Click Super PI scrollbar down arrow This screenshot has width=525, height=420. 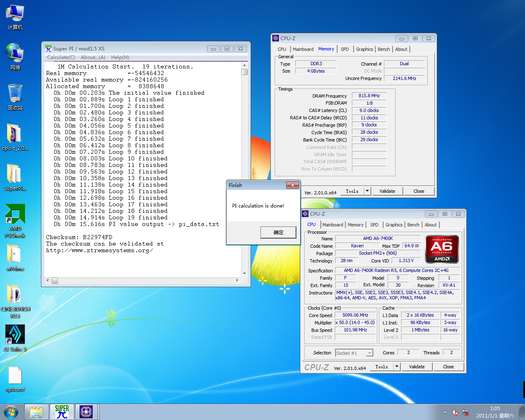pyautogui.click(x=244, y=274)
